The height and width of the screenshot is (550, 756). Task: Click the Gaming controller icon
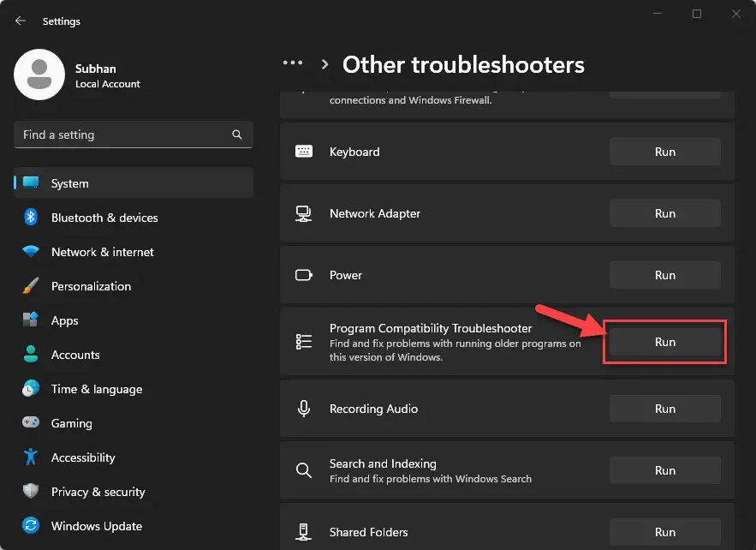point(31,422)
